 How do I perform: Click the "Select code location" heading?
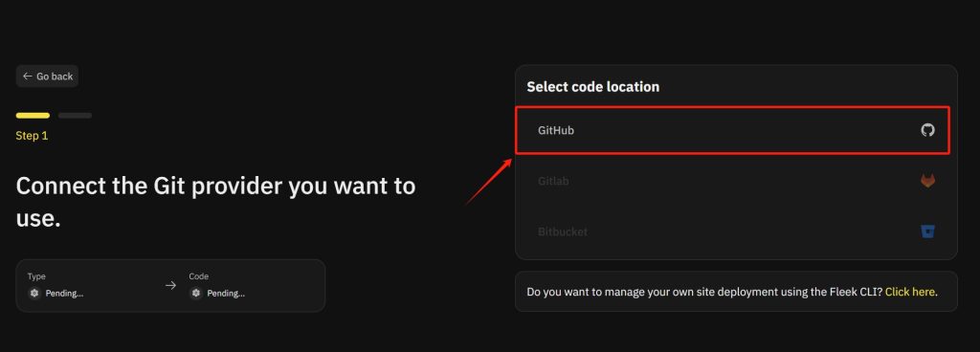coord(592,87)
